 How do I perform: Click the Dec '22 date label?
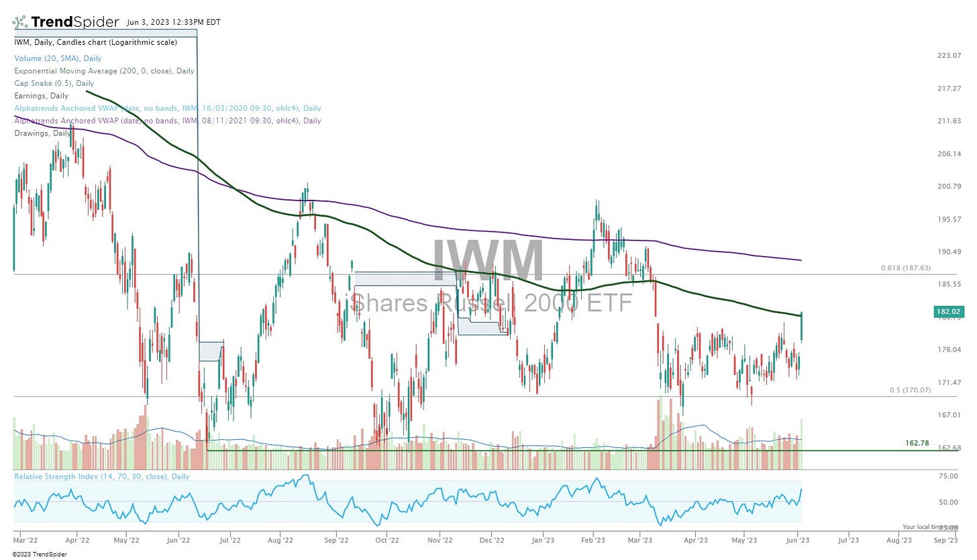click(492, 539)
